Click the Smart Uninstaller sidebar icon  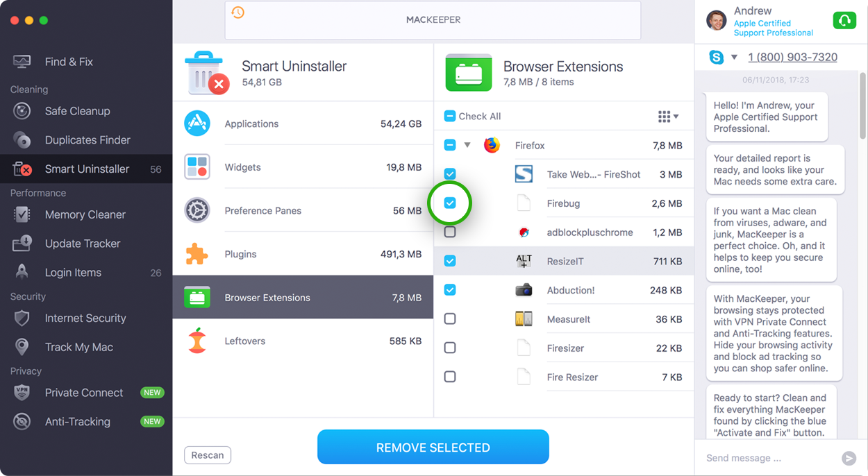[x=22, y=169]
